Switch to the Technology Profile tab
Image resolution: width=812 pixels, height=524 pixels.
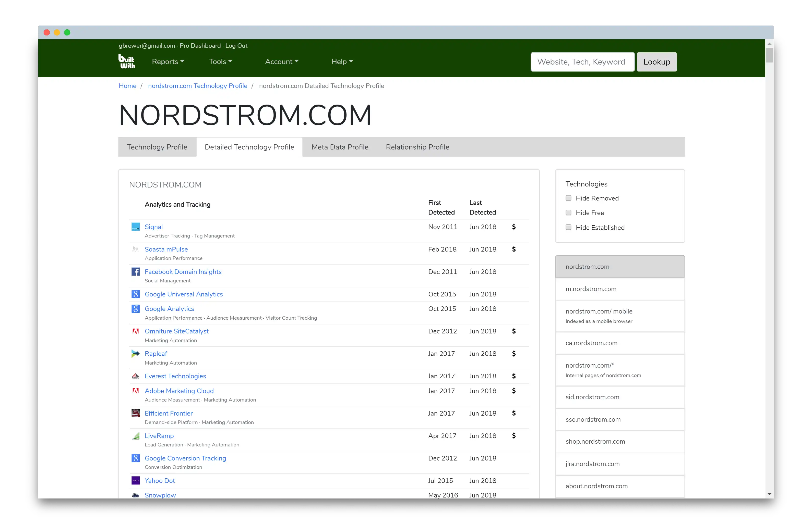tap(157, 147)
